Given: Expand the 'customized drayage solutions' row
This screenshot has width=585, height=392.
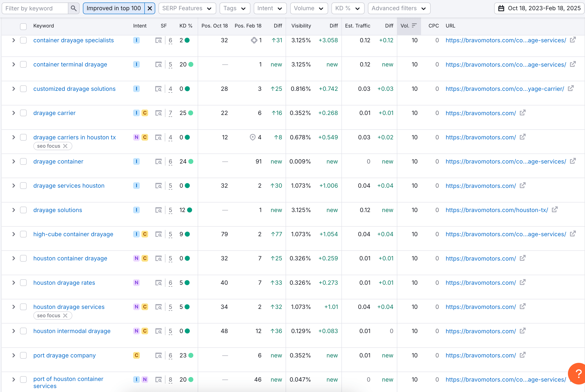Looking at the screenshot, I should coord(14,89).
